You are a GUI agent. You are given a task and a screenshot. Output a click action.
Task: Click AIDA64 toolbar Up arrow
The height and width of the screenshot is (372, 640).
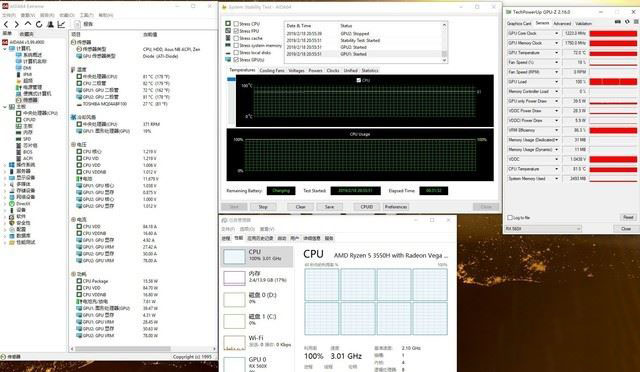[x=28, y=25]
